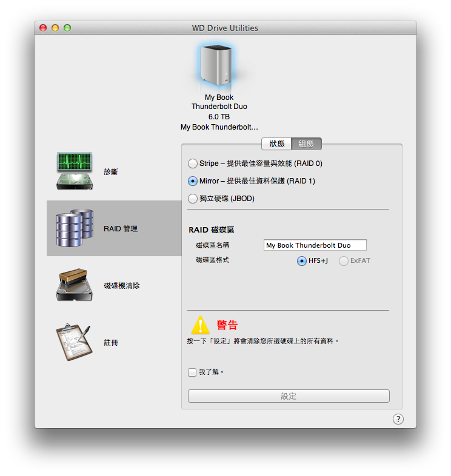Click the green zoom window button

pyautogui.click(x=67, y=28)
